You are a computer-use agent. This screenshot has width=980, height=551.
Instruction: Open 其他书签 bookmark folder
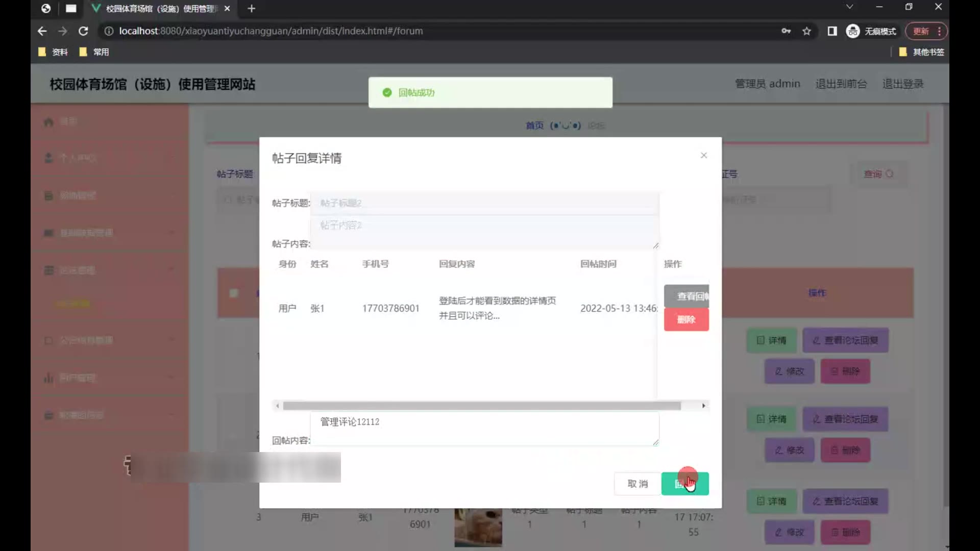click(921, 52)
